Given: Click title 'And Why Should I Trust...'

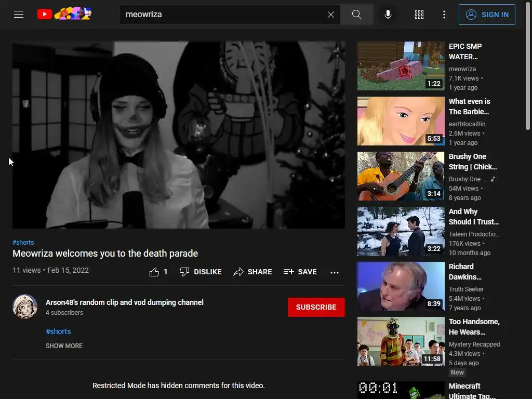Looking at the screenshot, I should coord(474,217).
